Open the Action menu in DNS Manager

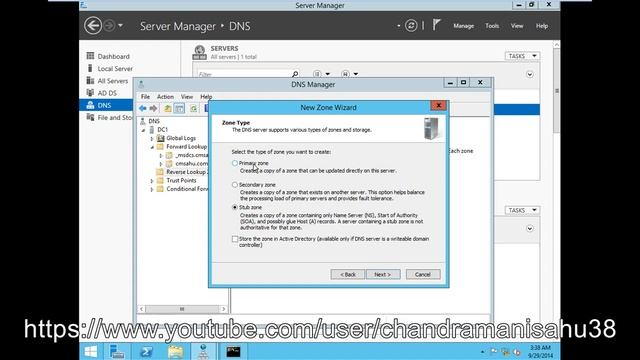(165, 97)
